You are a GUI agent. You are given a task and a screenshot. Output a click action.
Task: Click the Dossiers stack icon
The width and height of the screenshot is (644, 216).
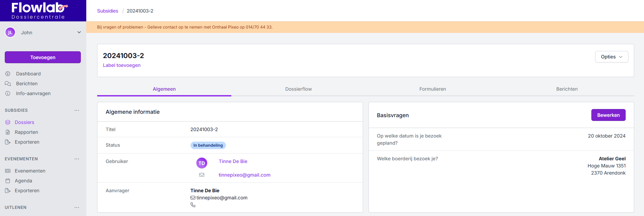point(8,122)
